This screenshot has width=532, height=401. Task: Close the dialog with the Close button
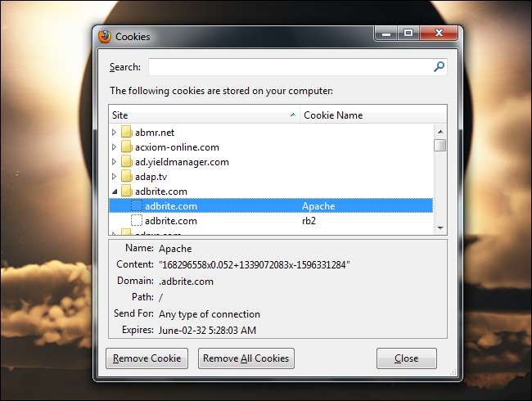pos(407,358)
